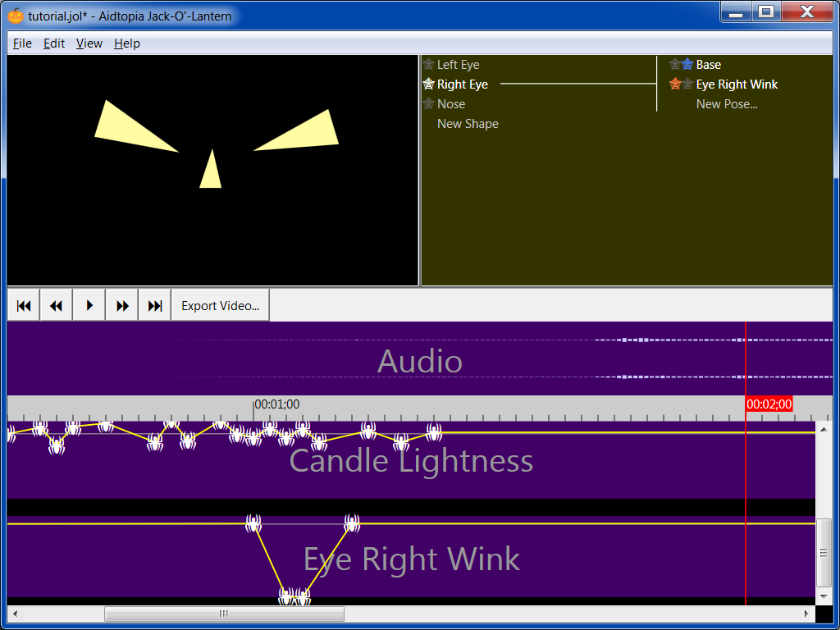Step forward with the fast-forward button

[122, 305]
